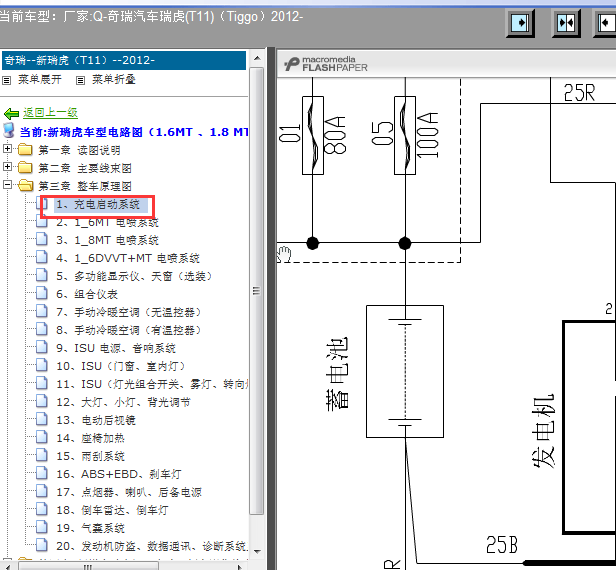Viewport: 616px width, 570px height.
Task: Open 16、ABS+EBD、刹车灯 diagram
Action: point(119,474)
